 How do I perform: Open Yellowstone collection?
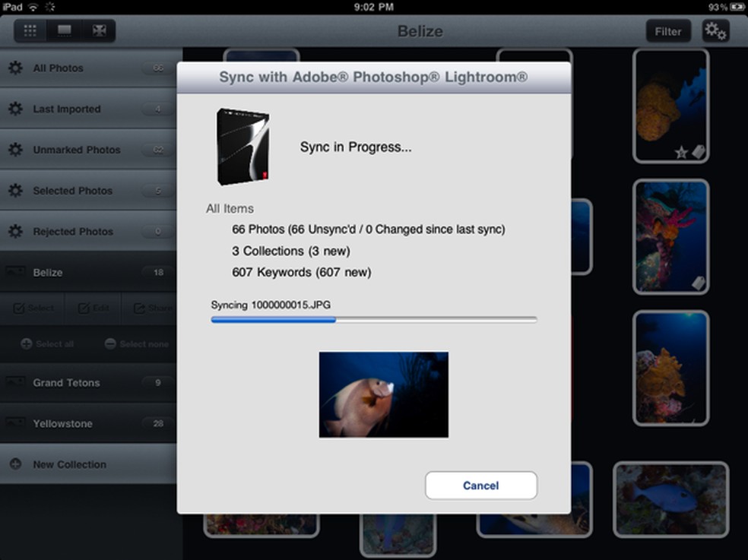88,423
